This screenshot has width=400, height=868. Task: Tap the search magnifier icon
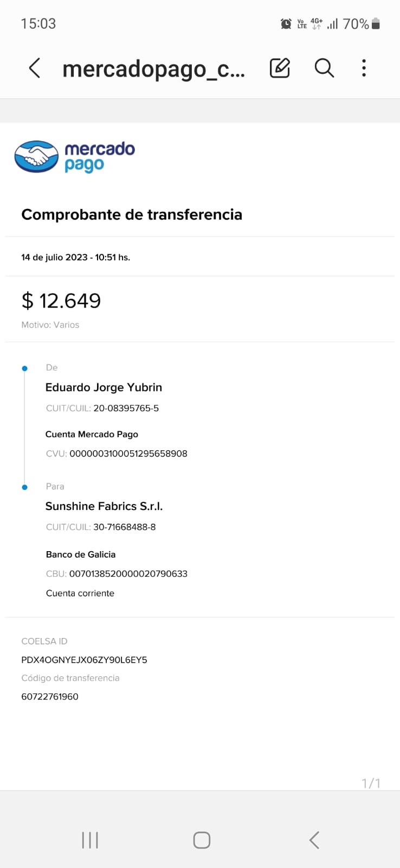coord(324,68)
